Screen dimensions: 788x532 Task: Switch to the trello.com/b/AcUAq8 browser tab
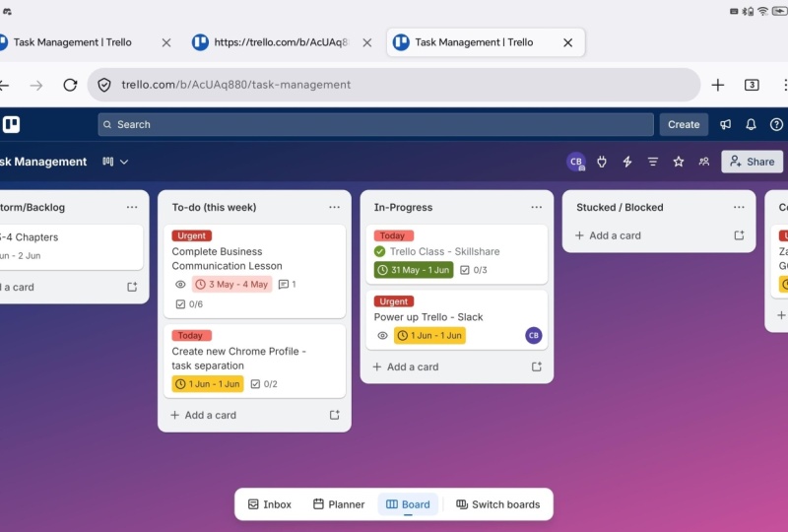pyautogui.click(x=282, y=42)
